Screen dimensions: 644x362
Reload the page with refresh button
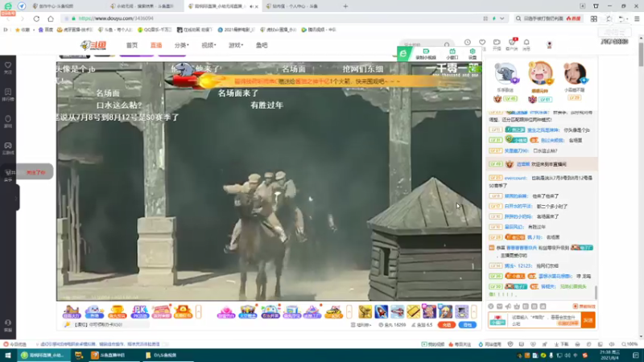point(36,19)
